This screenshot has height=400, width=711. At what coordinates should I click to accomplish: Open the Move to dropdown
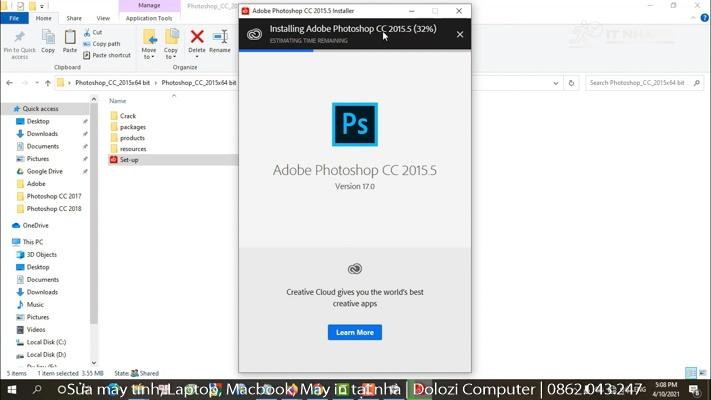(x=149, y=43)
